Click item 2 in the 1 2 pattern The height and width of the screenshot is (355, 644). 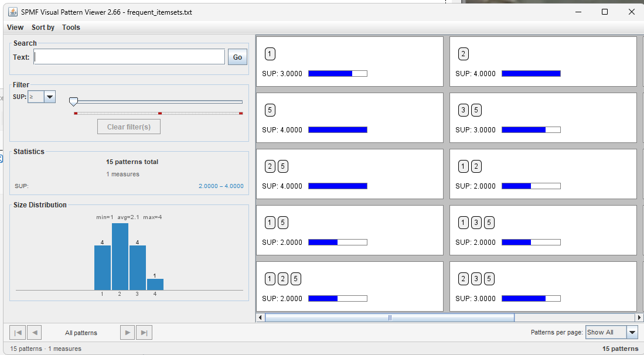tap(476, 166)
